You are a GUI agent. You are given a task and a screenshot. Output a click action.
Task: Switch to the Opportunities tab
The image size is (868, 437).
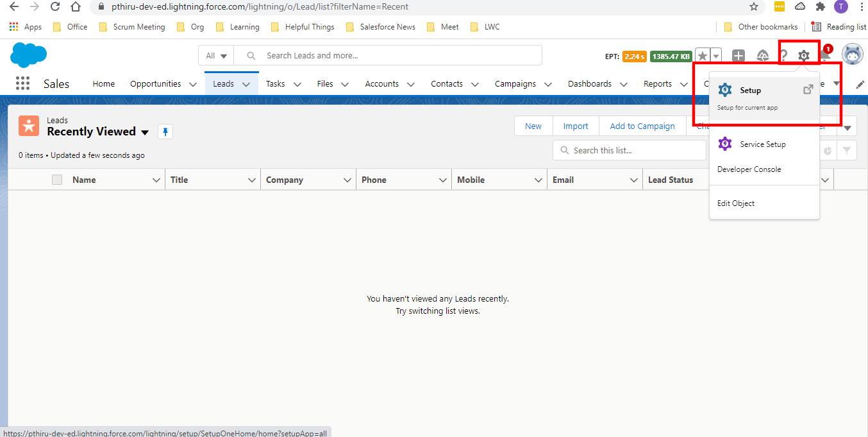coord(155,83)
